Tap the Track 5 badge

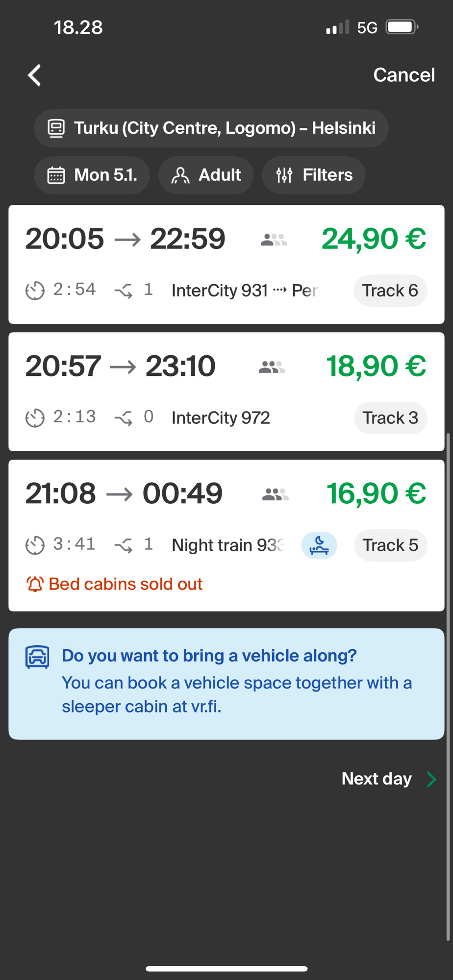click(x=390, y=545)
